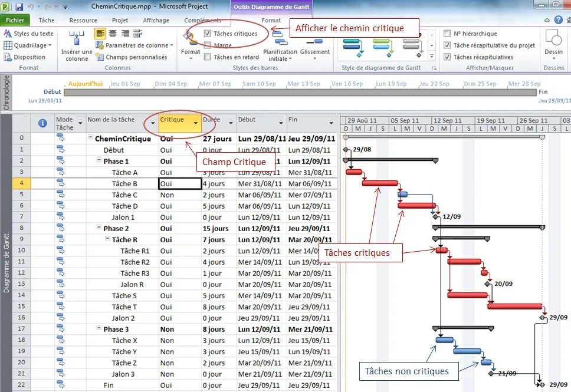Open Planification initiale dropdown
The width and height of the screenshot is (571, 392).
(x=280, y=46)
